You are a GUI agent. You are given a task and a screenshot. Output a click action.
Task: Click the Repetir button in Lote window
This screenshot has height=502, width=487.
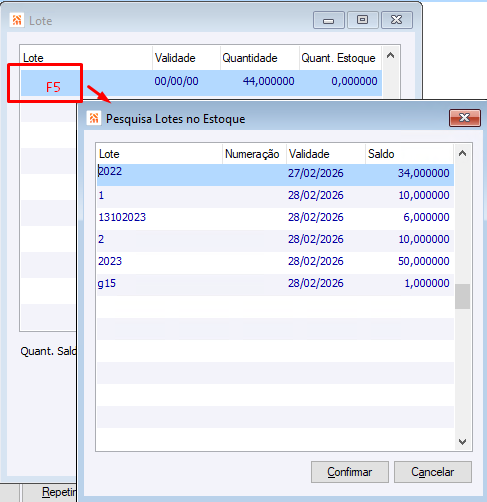point(50,493)
